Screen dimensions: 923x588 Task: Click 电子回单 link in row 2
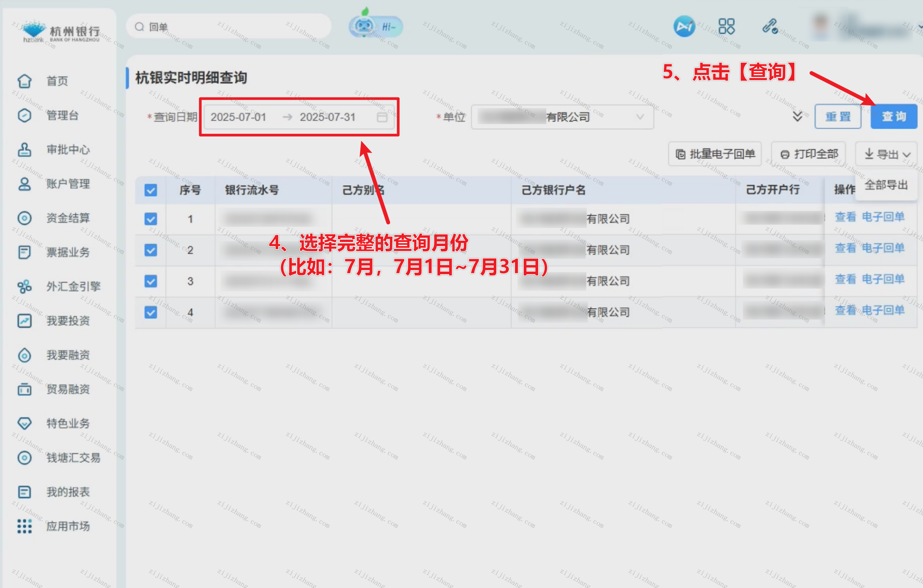coord(883,248)
